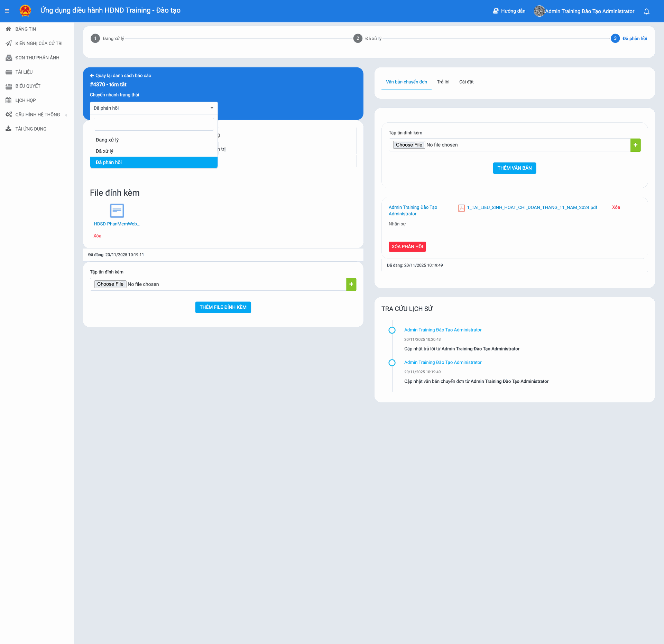The width and height of the screenshot is (664, 644).
Task: Open the PDF 1_TAI_LIEU_SINH_HOAT attachment
Action: 532,207
